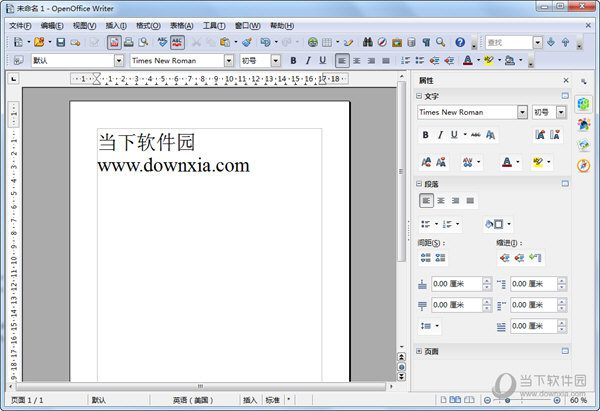This screenshot has width=600, height=411.
Task: Select Align Left in formatting toolbar
Action: click(x=342, y=60)
